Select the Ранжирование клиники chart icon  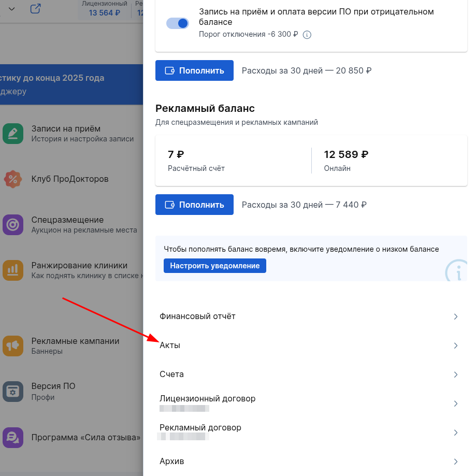point(13,270)
